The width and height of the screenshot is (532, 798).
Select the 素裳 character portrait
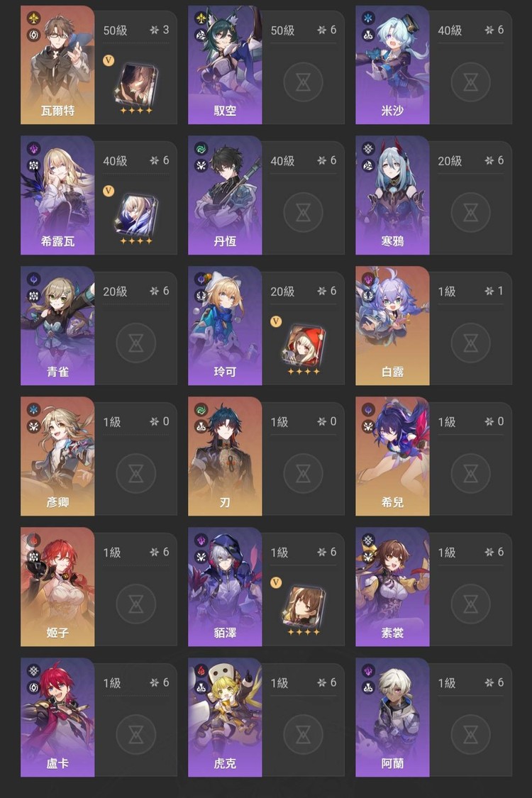click(x=392, y=587)
